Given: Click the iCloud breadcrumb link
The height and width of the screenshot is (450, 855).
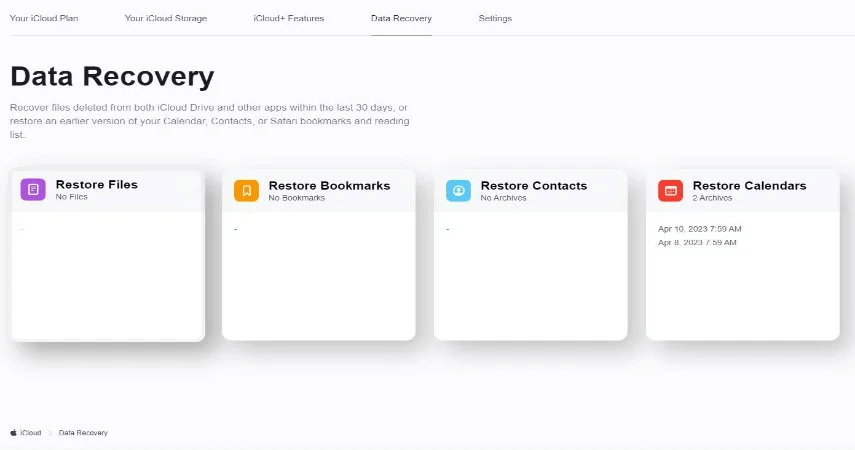Looking at the screenshot, I should click(x=31, y=433).
